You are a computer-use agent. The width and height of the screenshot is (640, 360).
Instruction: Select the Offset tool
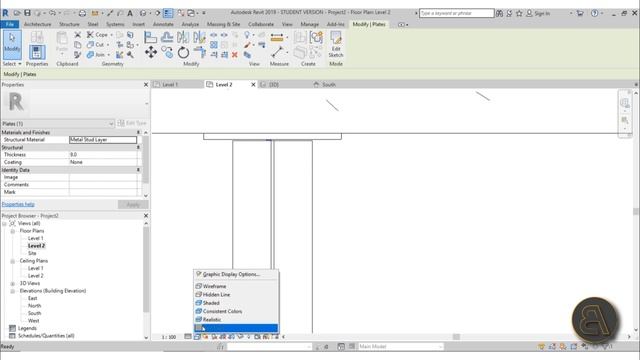[167, 38]
